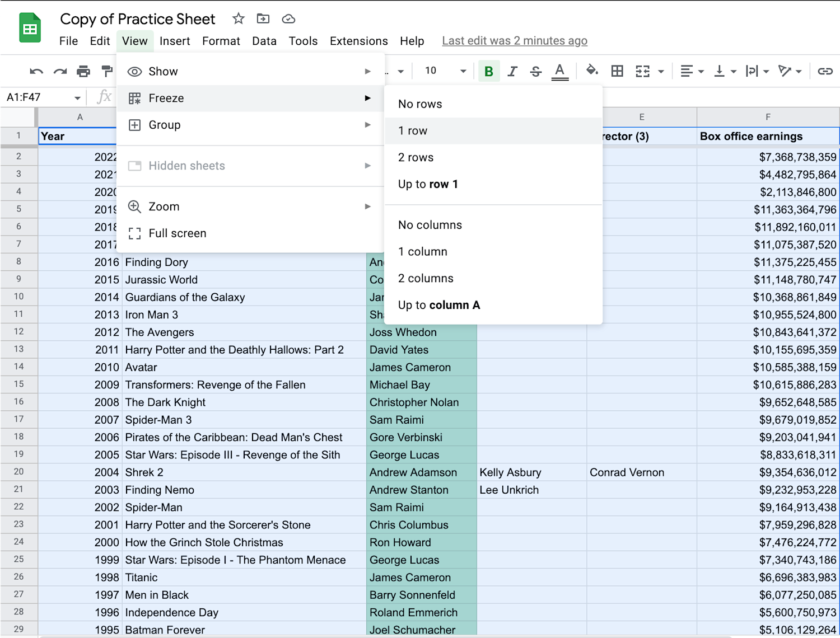The width and height of the screenshot is (840, 638).
Task: Open the text rotation dropdown
Action: point(790,71)
